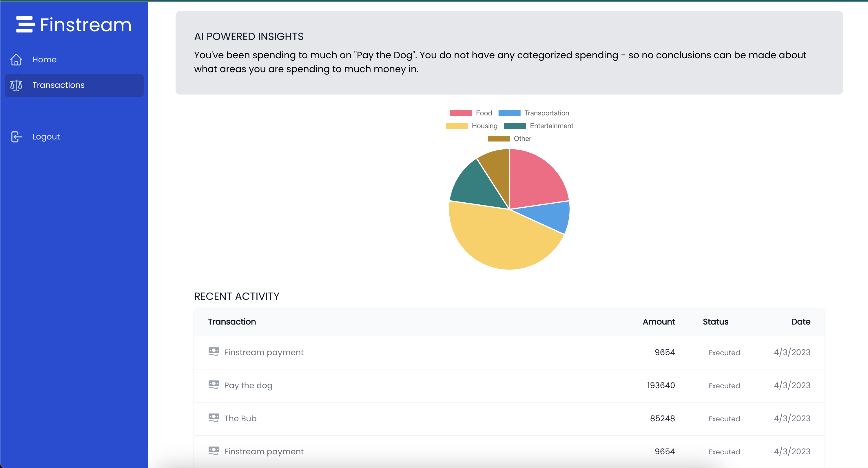Click money icon beside The Bub
The height and width of the screenshot is (468, 868).
click(x=214, y=418)
